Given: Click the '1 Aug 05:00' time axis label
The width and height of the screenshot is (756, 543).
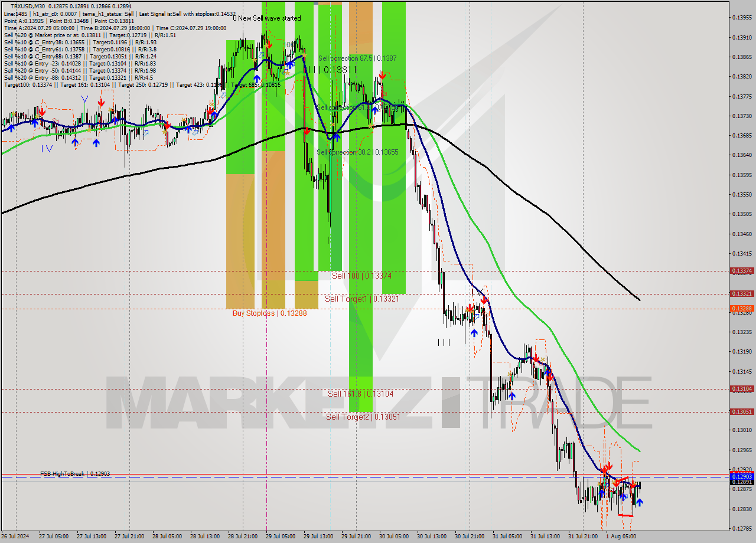Looking at the screenshot, I should pyautogui.click(x=621, y=537).
